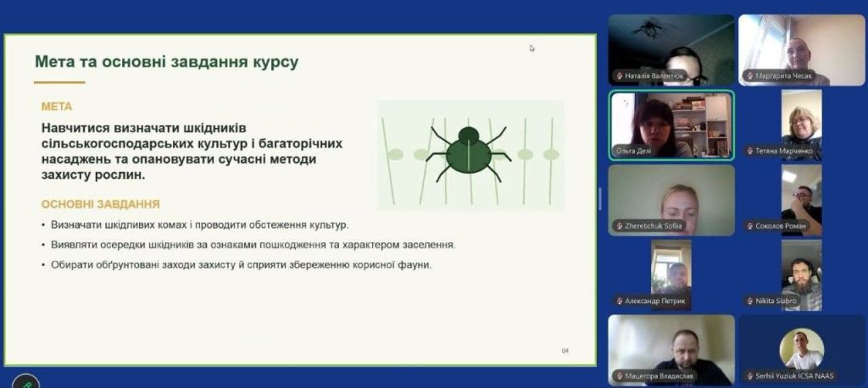This screenshot has width=868, height=388.
Task: Click the name label 'Nikita Siabro'
Action: [x=776, y=301]
